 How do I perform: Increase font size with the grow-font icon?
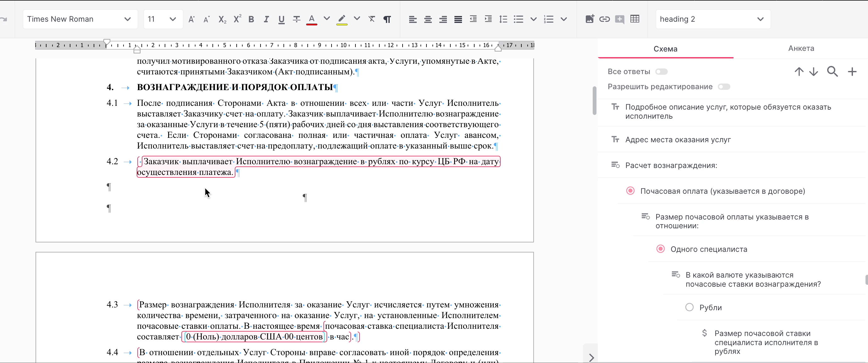tap(191, 19)
